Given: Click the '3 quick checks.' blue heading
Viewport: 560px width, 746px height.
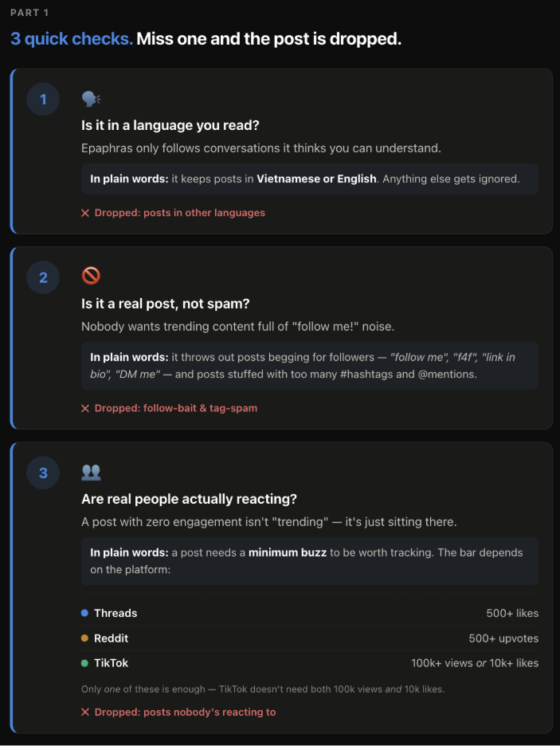Looking at the screenshot, I should click(x=72, y=39).
